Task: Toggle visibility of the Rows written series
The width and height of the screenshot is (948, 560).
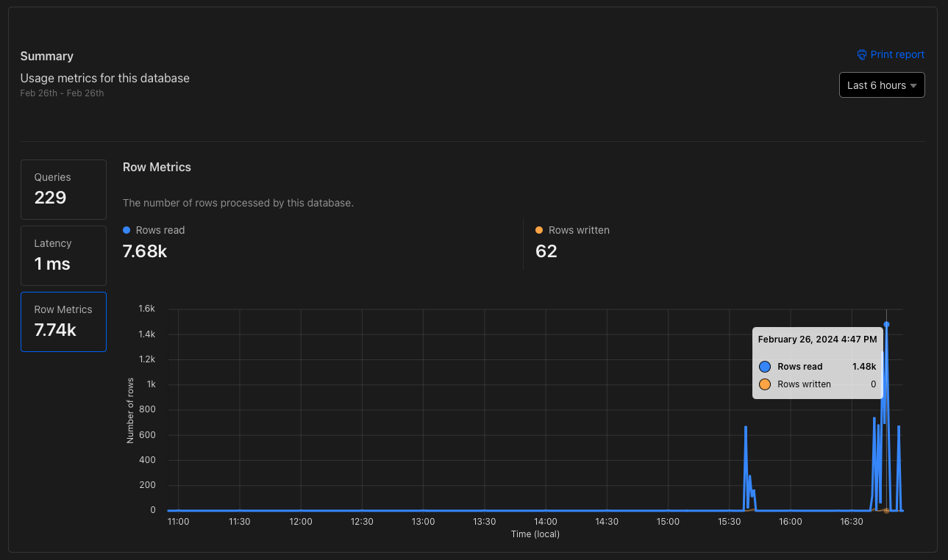Action: coord(572,230)
